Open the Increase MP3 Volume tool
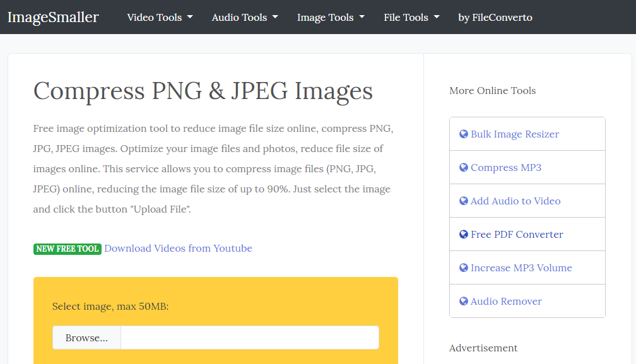 click(x=522, y=267)
